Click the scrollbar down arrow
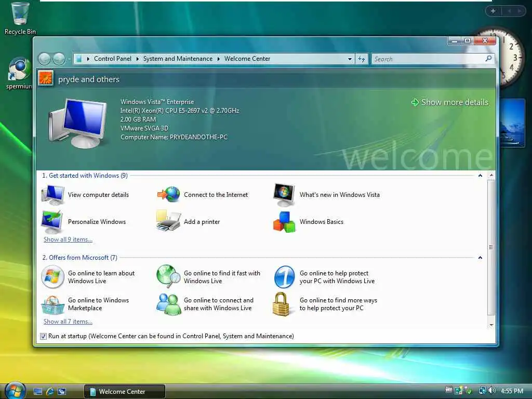The image size is (532, 399). pyautogui.click(x=491, y=325)
